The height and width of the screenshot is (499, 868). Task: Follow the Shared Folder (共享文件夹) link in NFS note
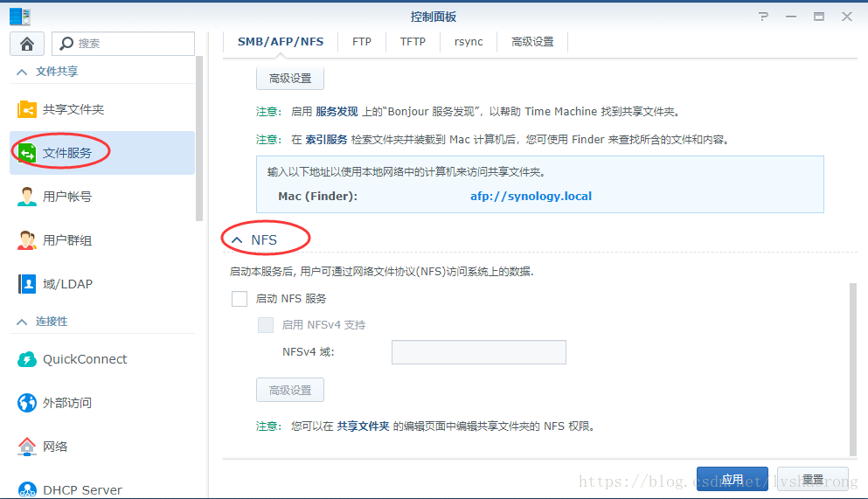point(363,426)
